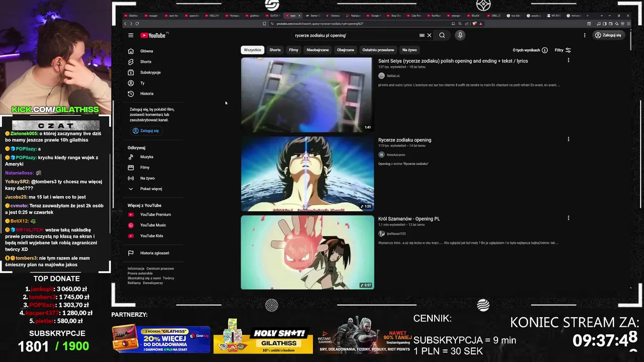Screen dimensions: 644x362
Task: Click the YouTube logo
Action: point(153,35)
